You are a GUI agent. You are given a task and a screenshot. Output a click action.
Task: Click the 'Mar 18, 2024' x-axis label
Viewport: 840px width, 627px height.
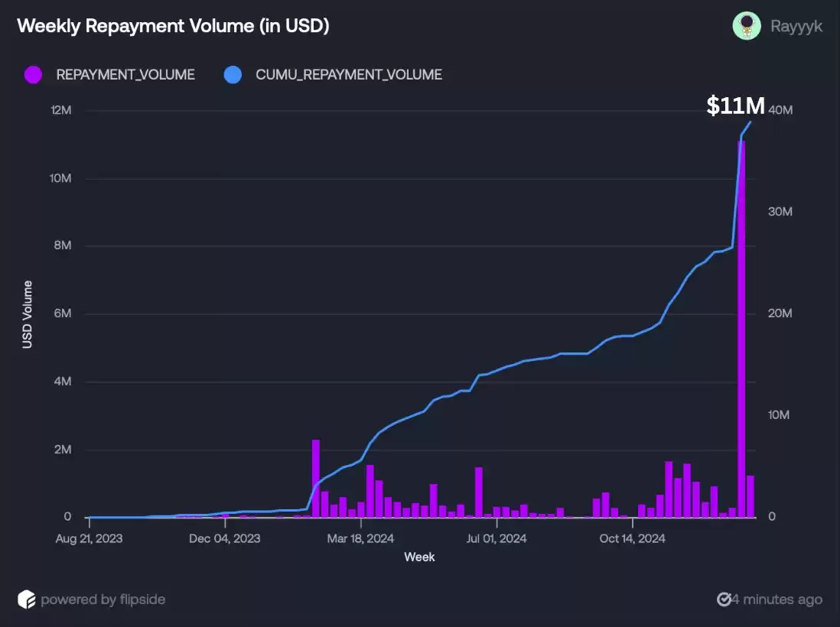360,538
